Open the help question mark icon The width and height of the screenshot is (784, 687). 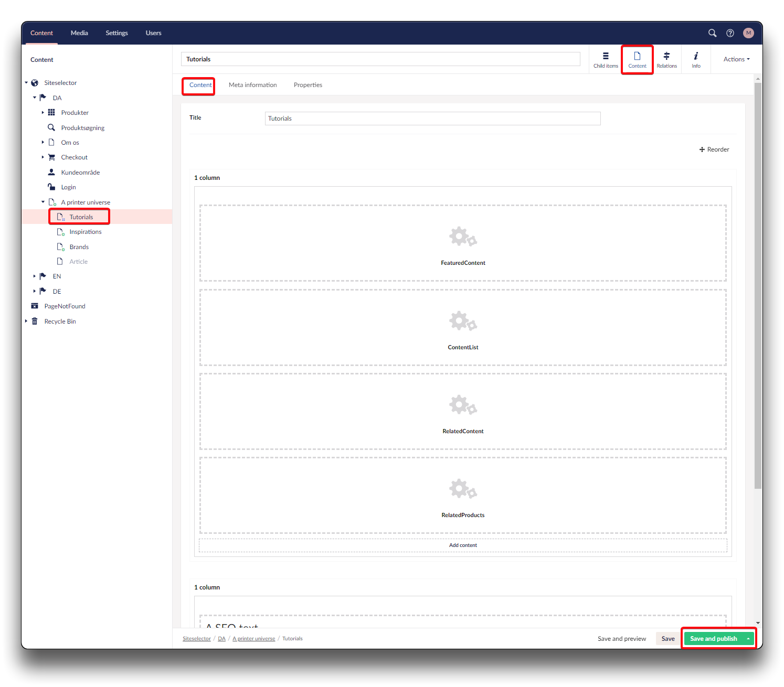(x=730, y=33)
